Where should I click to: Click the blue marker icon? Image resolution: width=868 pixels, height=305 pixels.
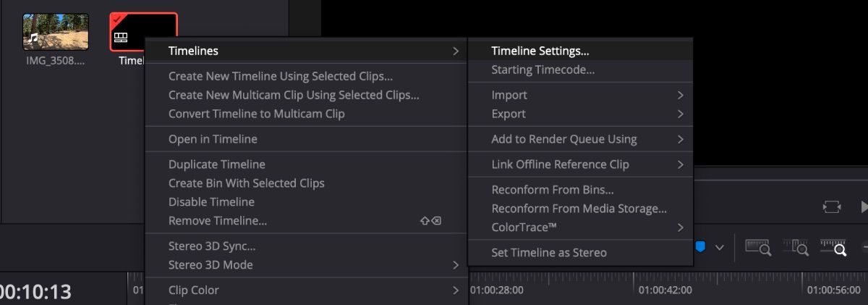[699, 247]
